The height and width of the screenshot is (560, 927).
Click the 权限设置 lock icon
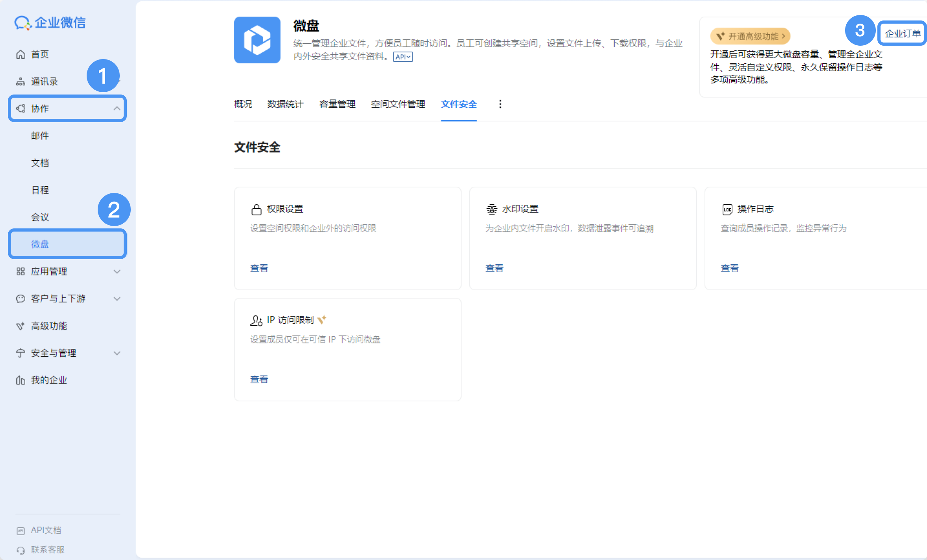click(256, 209)
